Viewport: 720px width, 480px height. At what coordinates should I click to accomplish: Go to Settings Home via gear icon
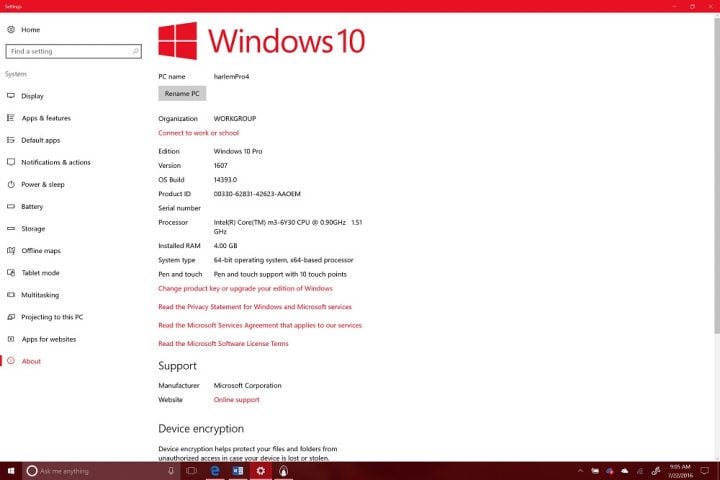tap(11, 29)
